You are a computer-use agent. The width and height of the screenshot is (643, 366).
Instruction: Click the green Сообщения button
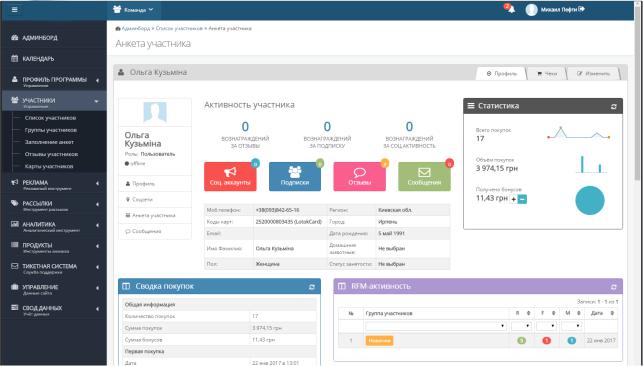(424, 176)
